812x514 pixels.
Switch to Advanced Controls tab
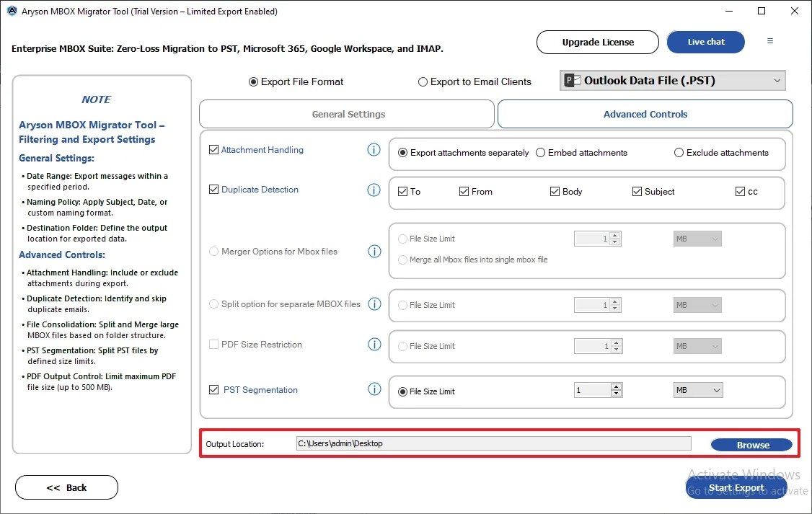click(x=645, y=114)
